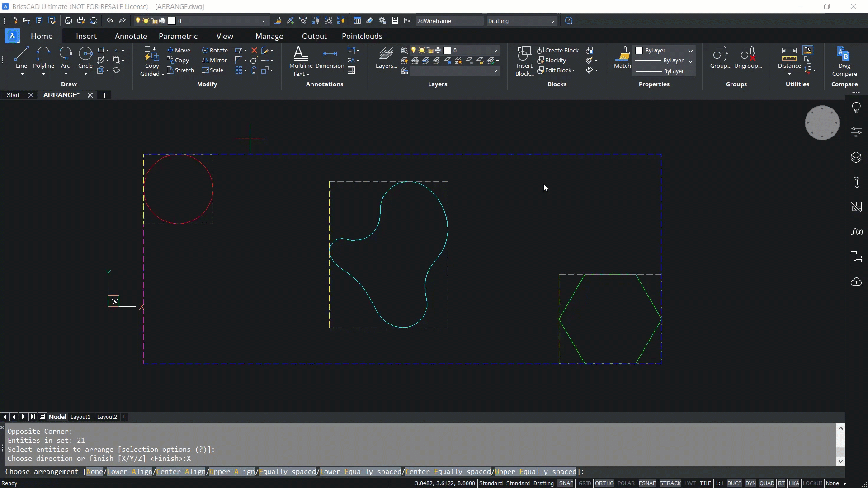Expand the Circle tool options arrow
Image resolution: width=868 pixels, height=488 pixels.
pos(85,74)
